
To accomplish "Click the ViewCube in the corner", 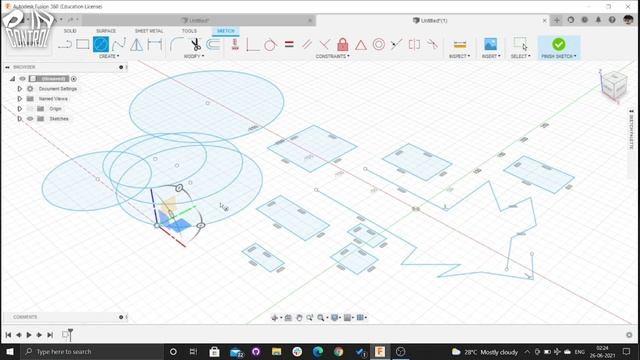I will point(614,86).
